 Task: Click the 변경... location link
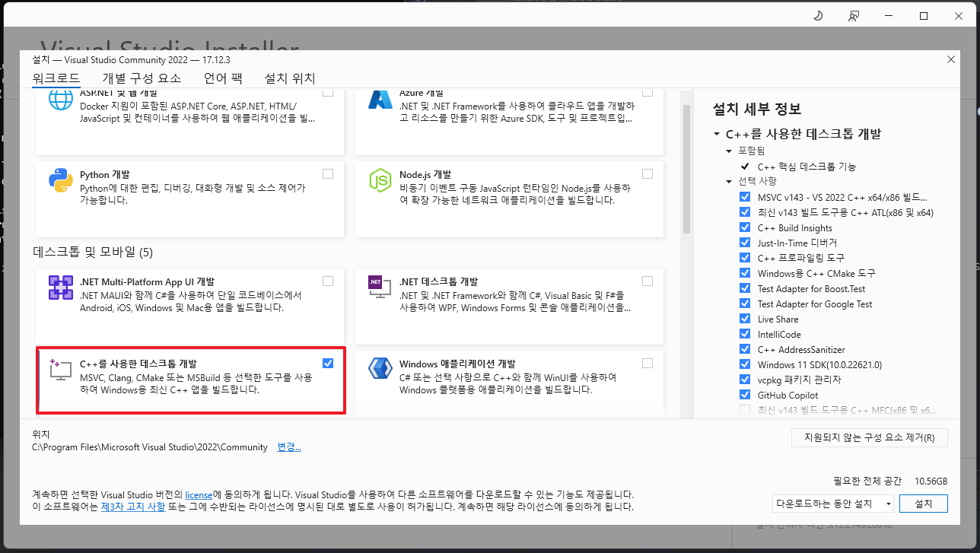[289, 447]
